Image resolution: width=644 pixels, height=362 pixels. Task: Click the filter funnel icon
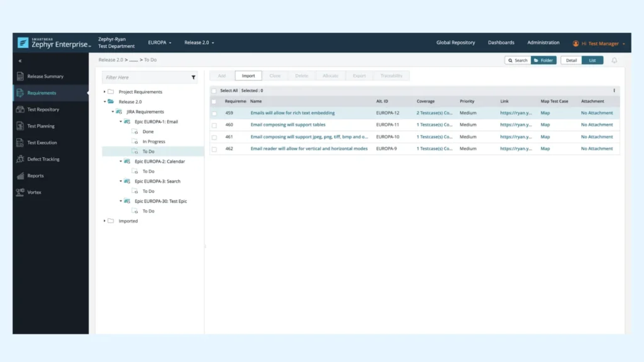[x=194, y=77]
